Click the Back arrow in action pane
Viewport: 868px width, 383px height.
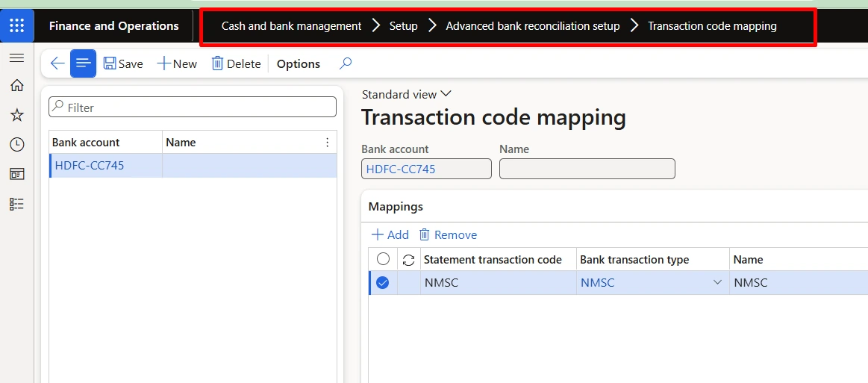[x=57, y=63]
